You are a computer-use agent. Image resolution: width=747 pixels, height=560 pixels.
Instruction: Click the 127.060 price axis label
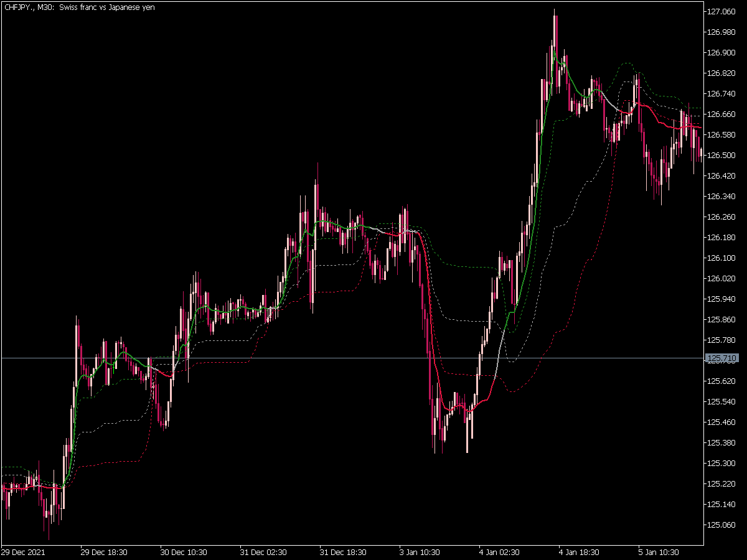click(721, 12)
